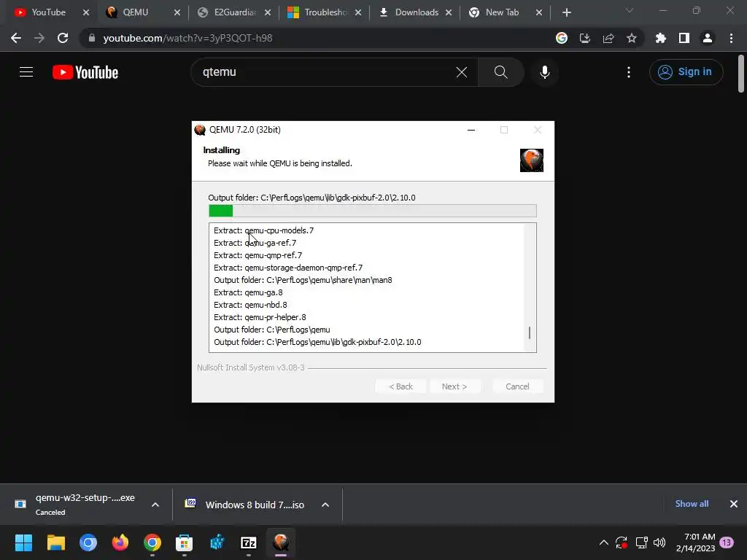Share this page via share icon
747x560 pixels.
click(x=608, y=38)
